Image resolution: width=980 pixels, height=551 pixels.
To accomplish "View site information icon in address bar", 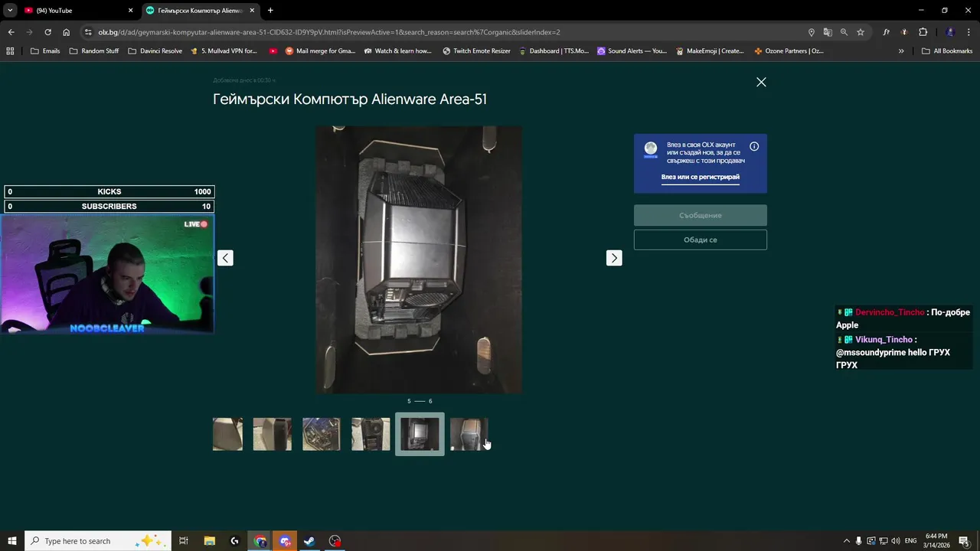I will click(x=88, y=32).
